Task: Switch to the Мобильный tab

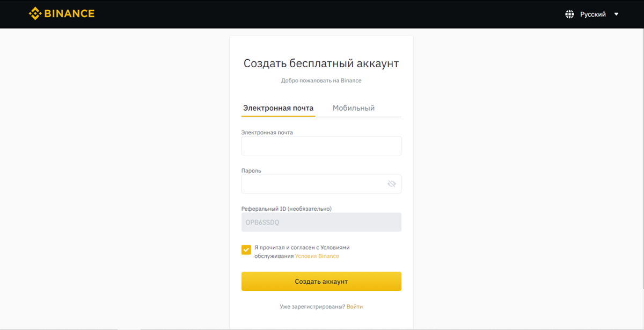Action: tap(354, 108)
